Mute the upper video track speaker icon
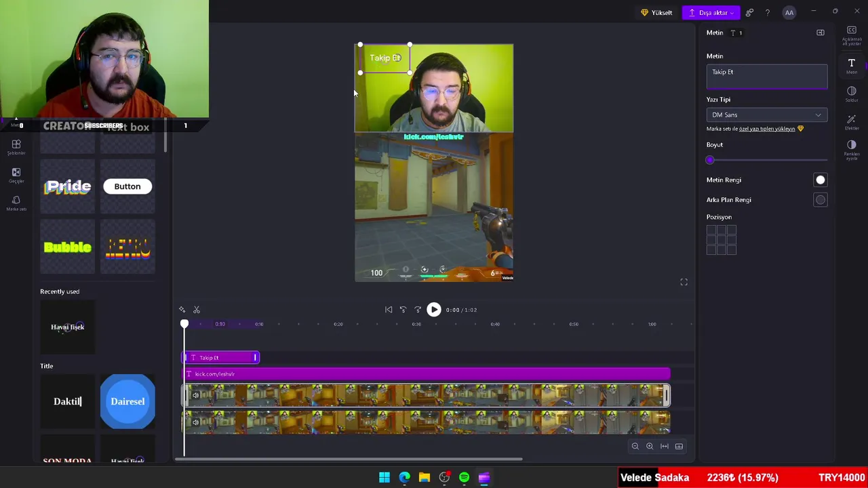Viewport: 868px width, 488px height. [x=195, y=395]
